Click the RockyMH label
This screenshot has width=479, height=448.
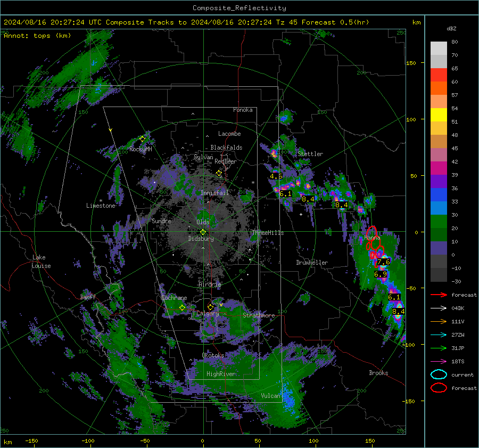[141, 149]
